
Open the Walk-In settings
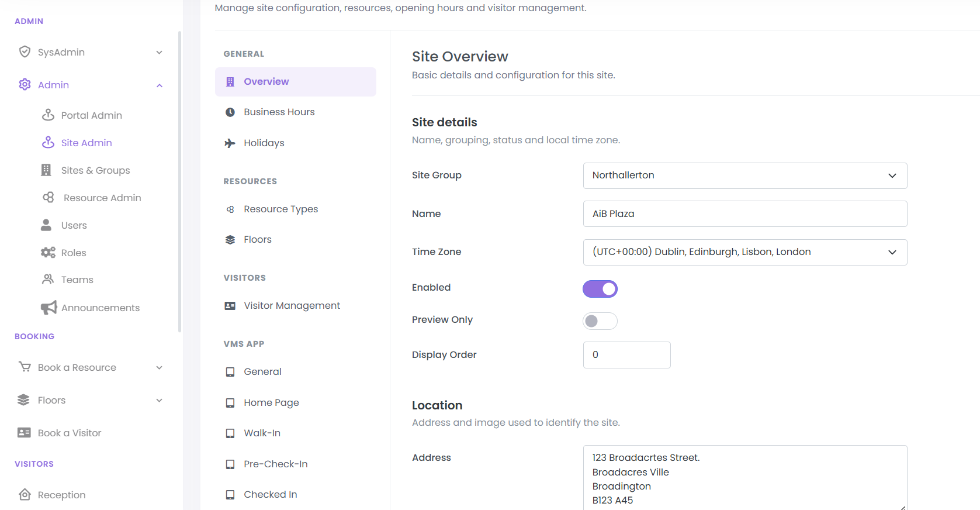pyautogui.click(x=296, y=433)
